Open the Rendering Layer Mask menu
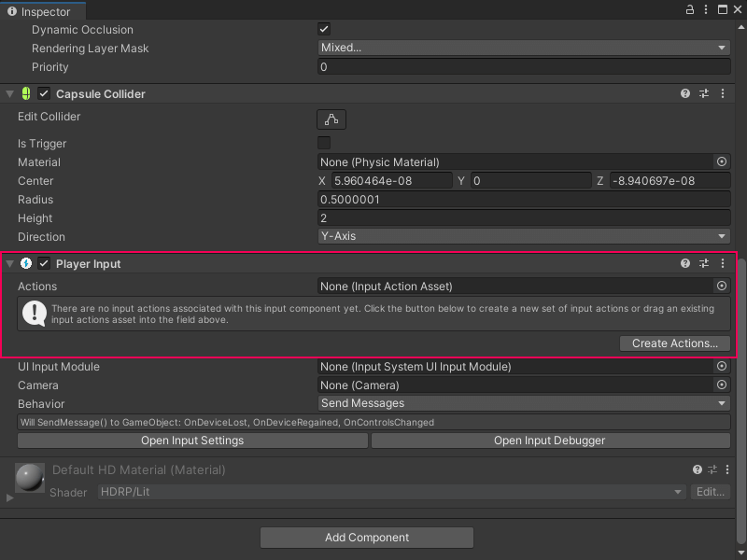The height and width of the screenshot is (560, 747). tap(523, 48)
